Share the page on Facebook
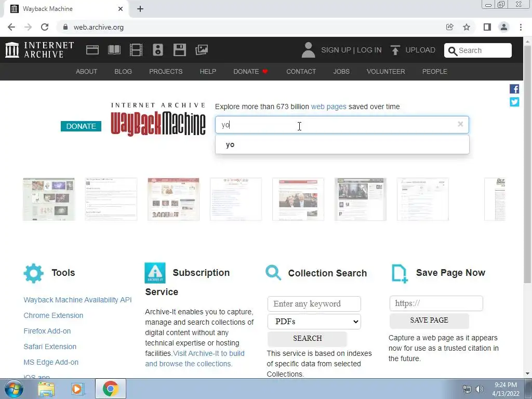 pos(514,89)
